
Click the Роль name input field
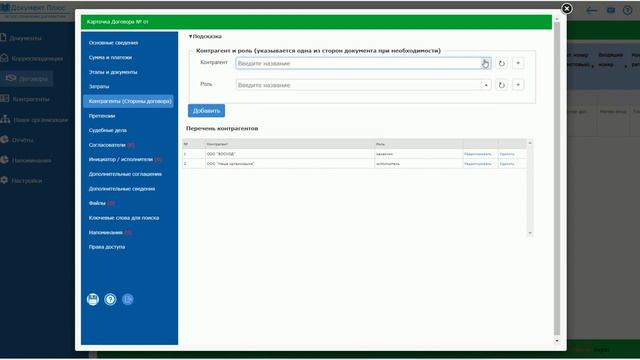(358, 85)
